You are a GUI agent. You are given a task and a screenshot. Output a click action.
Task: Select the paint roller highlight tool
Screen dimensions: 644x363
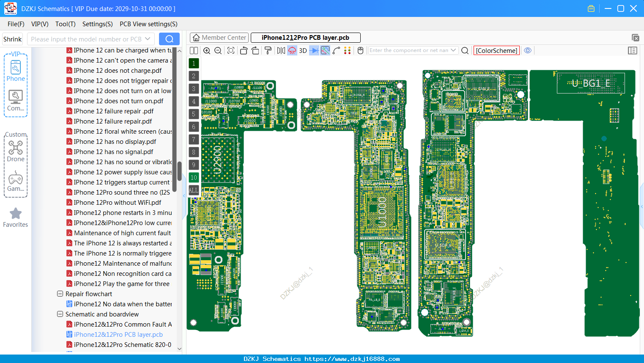click(x=268, y=50)
